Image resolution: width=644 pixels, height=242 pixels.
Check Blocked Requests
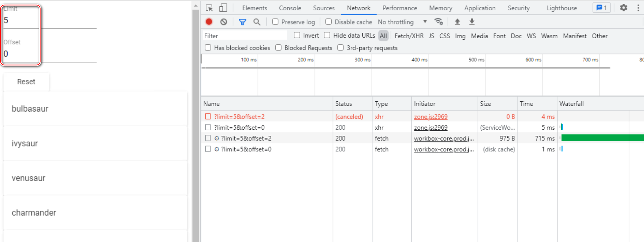[278, 48]
